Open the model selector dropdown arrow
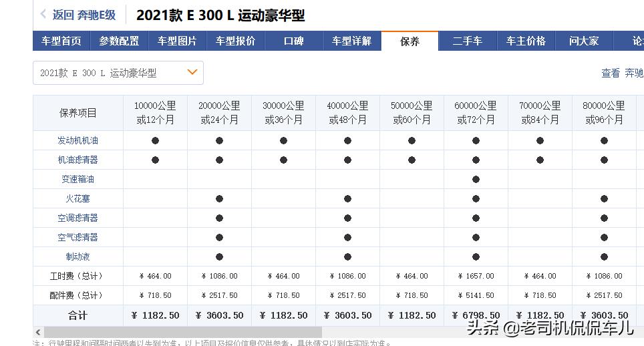Screen dimensions: 644x346 point(192,72)
